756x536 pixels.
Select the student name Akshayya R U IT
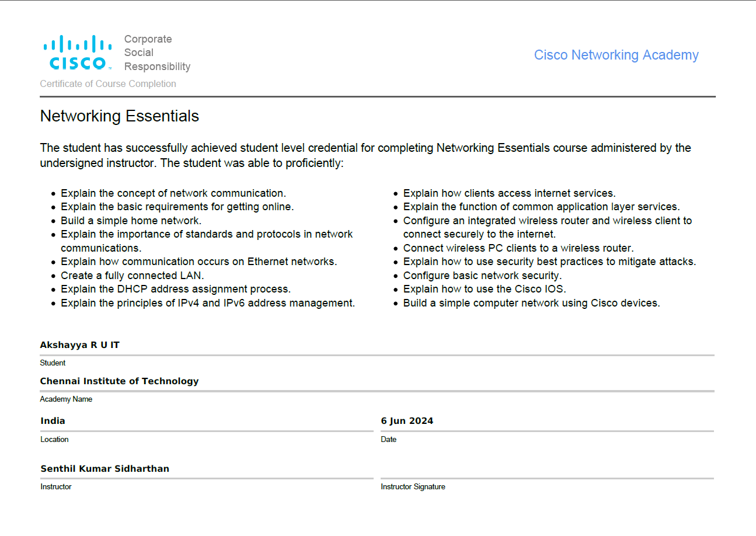[79, 345]
